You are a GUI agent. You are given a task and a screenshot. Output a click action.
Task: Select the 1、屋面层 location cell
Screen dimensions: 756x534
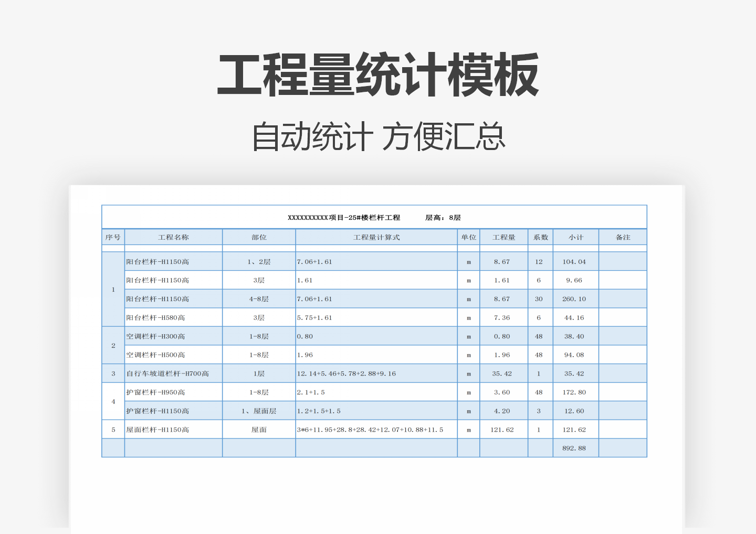click(x=259, y=411)
